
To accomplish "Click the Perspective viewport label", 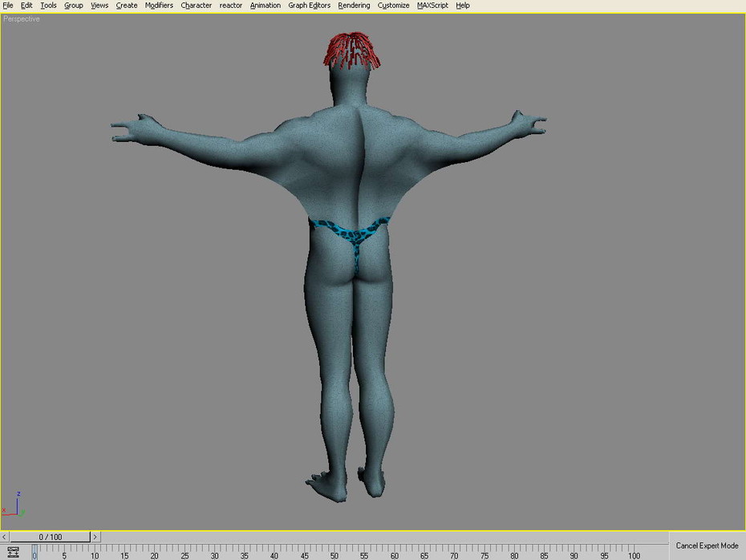I will pos(22,19).
